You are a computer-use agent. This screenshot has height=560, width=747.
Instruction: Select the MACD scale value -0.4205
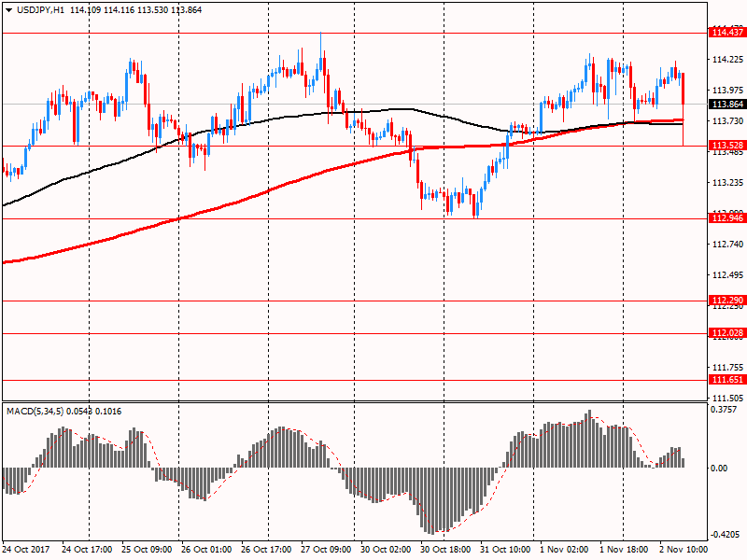pyautogui.click(x=725, y=535)
